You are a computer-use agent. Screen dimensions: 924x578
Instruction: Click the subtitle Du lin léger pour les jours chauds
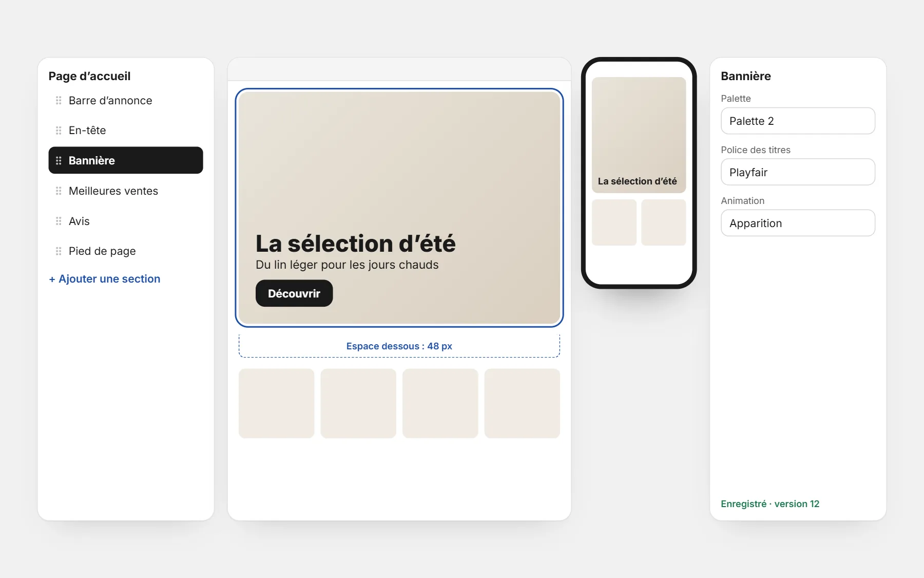(347, 265)
